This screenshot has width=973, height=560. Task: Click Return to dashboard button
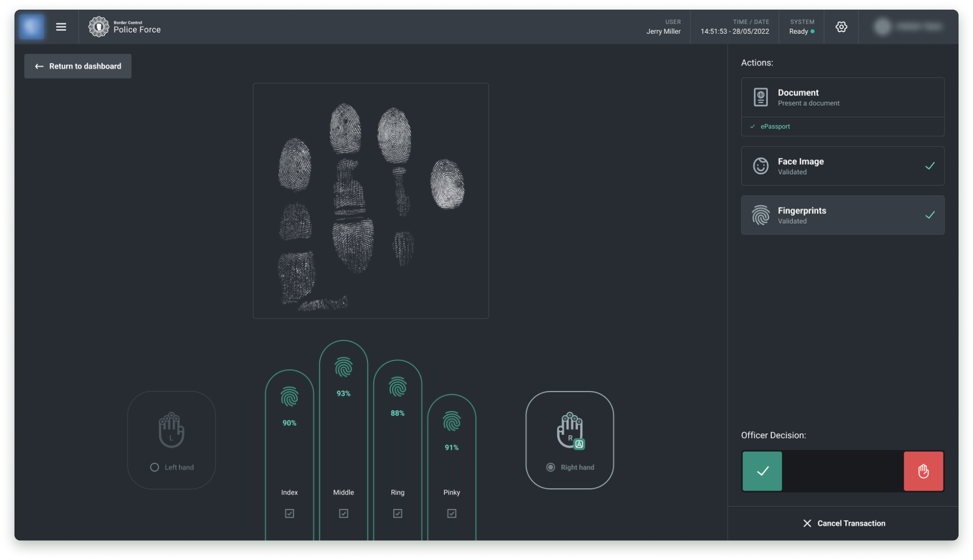pyautogui.click(x=78, y=66)
